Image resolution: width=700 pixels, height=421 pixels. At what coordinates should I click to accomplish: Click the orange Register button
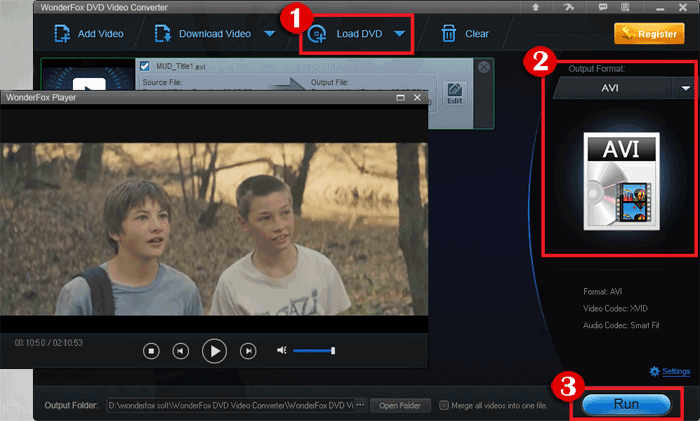[649, 34]
